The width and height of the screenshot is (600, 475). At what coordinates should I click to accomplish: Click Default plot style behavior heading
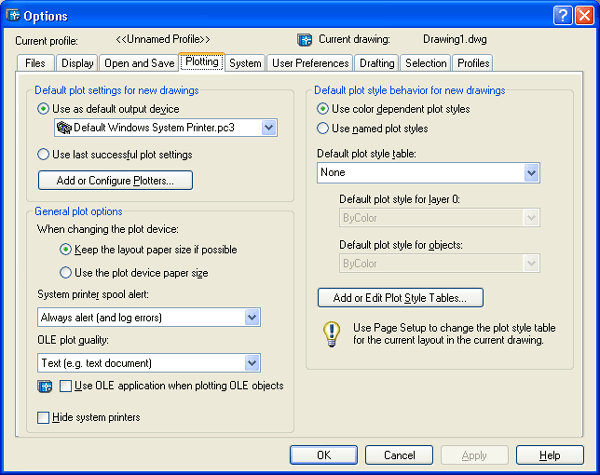click(409, 90)
